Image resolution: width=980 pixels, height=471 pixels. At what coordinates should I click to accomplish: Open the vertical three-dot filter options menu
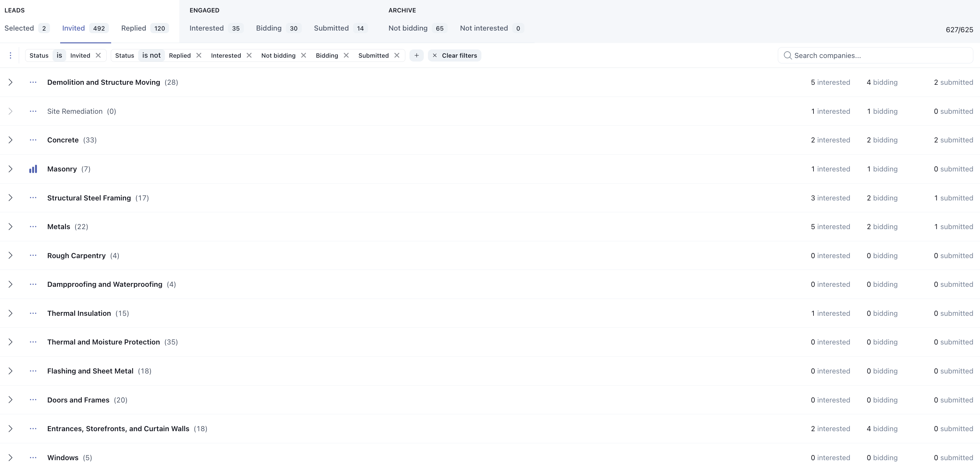[x=10, y=55]
